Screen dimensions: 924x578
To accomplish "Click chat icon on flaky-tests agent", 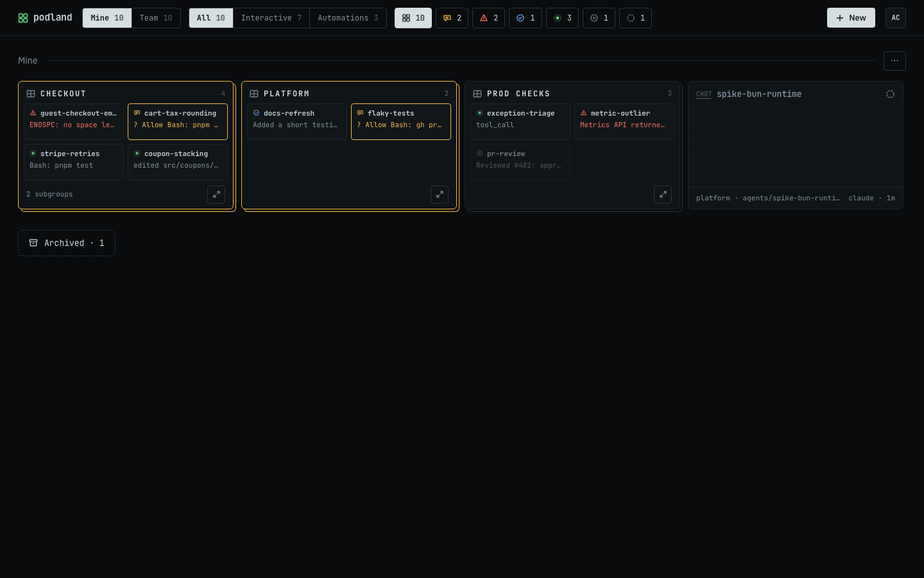I will (360, 113).
